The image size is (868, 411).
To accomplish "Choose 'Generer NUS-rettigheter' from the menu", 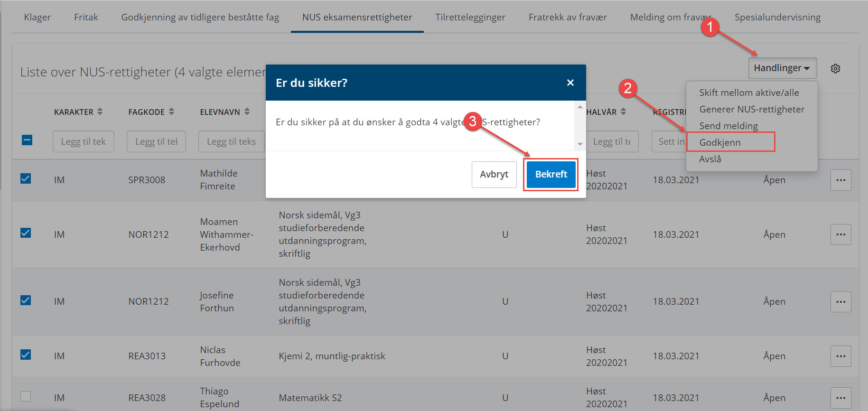I will 752,109.
